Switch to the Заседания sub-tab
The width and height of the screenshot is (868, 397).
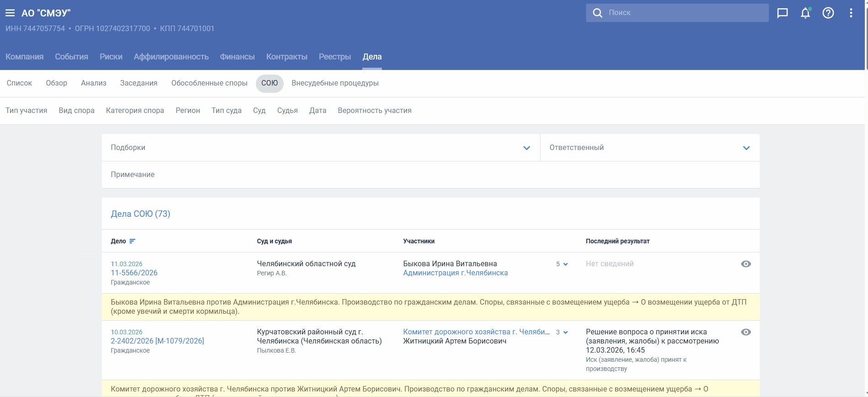[x=138, y=83]
